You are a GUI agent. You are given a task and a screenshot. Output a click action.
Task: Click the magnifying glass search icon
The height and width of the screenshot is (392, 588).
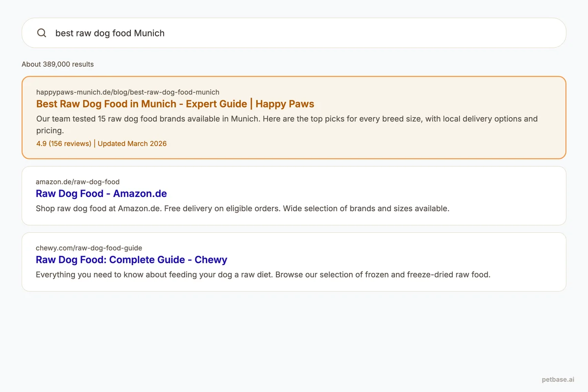[42, 33]
